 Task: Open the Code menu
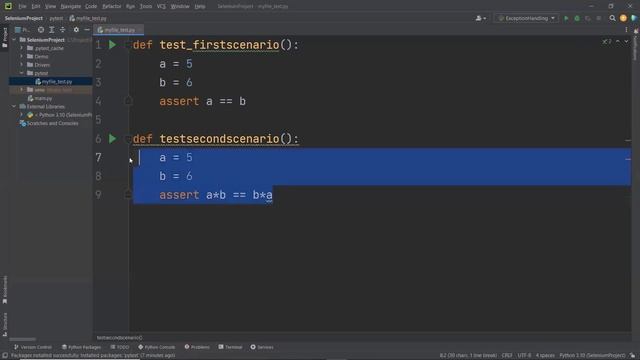[x=91, y=7]
